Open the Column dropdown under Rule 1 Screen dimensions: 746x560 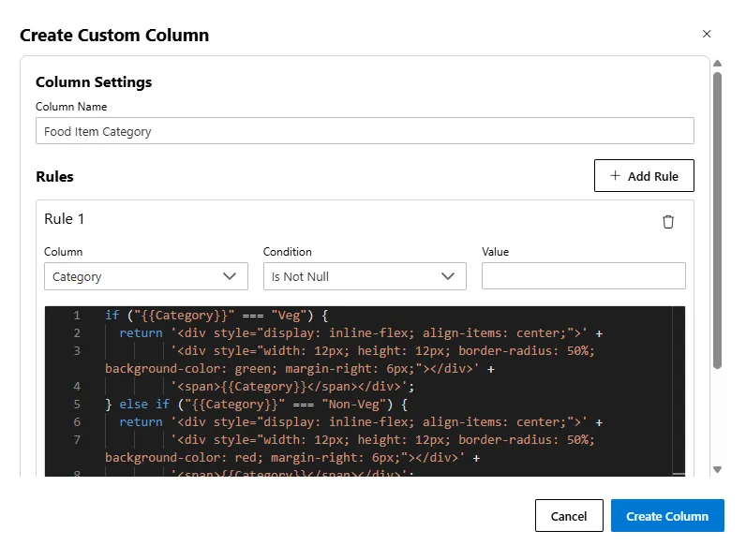145,276
